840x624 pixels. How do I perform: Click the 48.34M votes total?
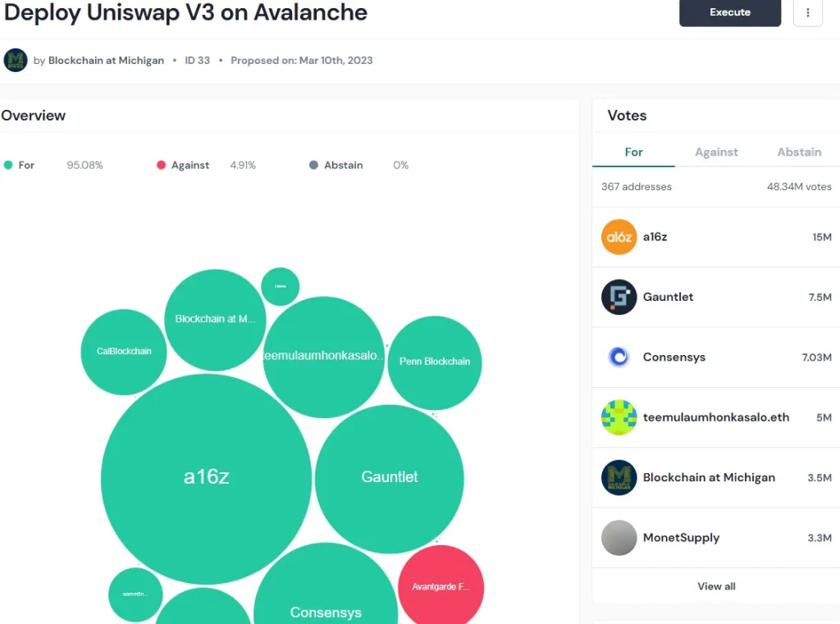[799, 186]
